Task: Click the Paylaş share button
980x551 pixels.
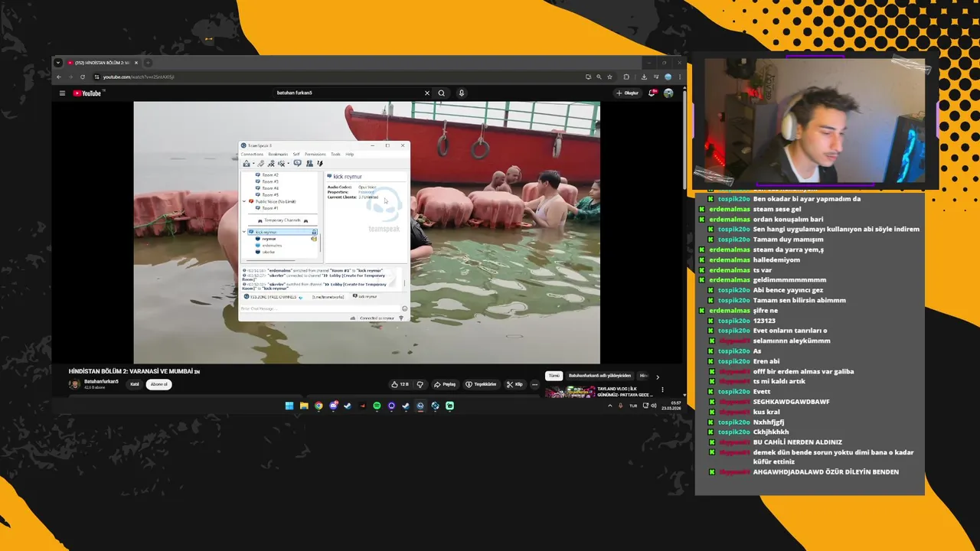Action: coord(445,384)
